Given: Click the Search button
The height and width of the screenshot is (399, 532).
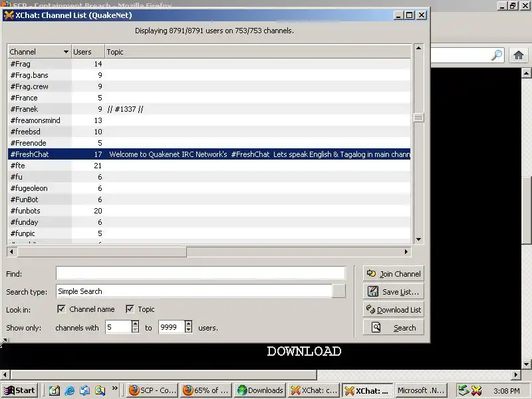Looking at the screenshot, I should 394,327.
